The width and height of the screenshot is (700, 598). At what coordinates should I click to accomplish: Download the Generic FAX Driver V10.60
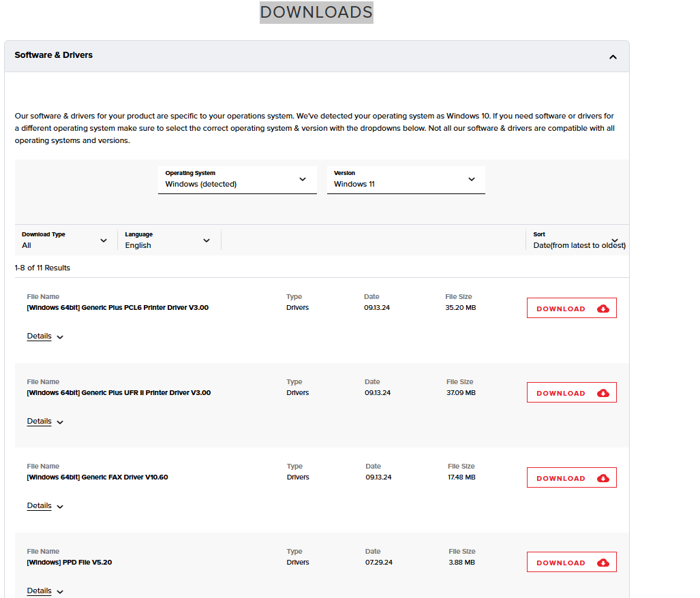pyautogui.click(x=571, y=477)
